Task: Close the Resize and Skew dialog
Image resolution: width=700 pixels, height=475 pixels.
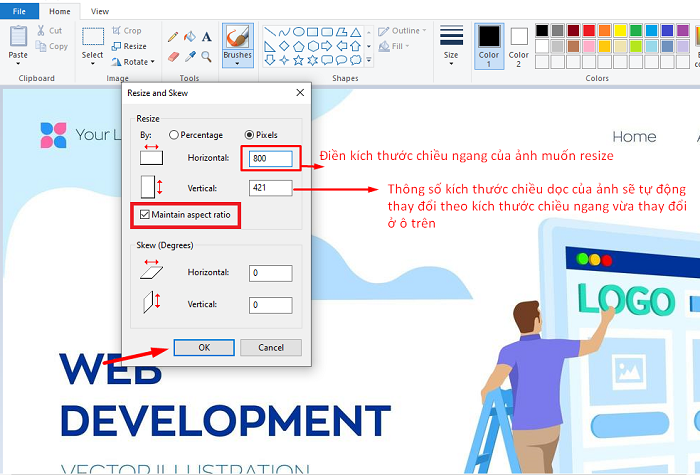Action: tap(300, 92)
